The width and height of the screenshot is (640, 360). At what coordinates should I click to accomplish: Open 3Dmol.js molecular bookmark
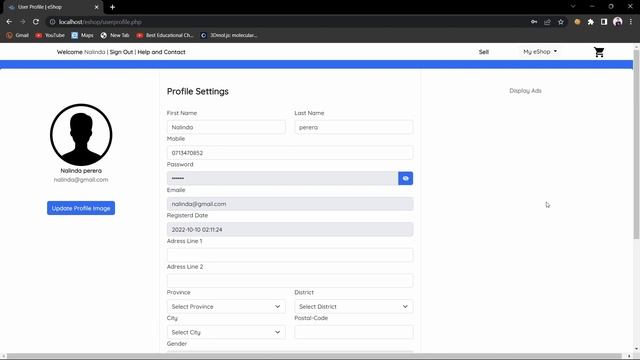tap(229, 36)
